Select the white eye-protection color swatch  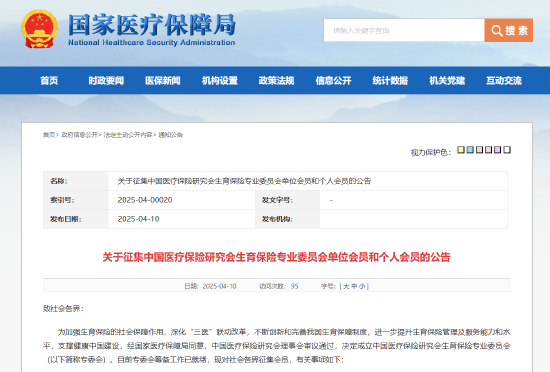point(507,150)
